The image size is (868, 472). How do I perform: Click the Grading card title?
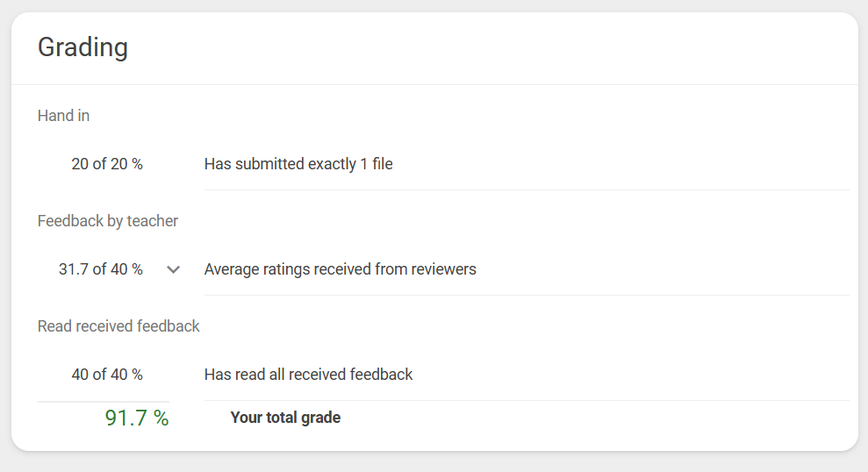[83, 47]
